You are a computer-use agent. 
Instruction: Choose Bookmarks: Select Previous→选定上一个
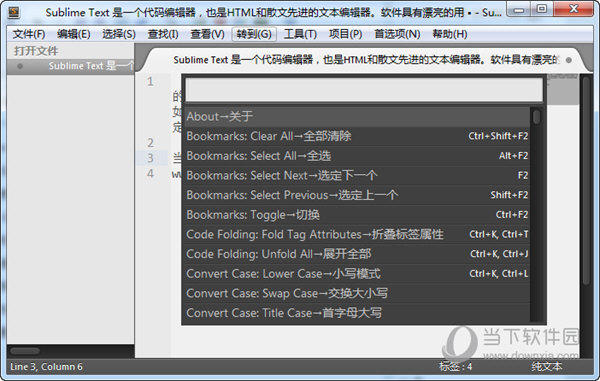[x=357, y=195]
